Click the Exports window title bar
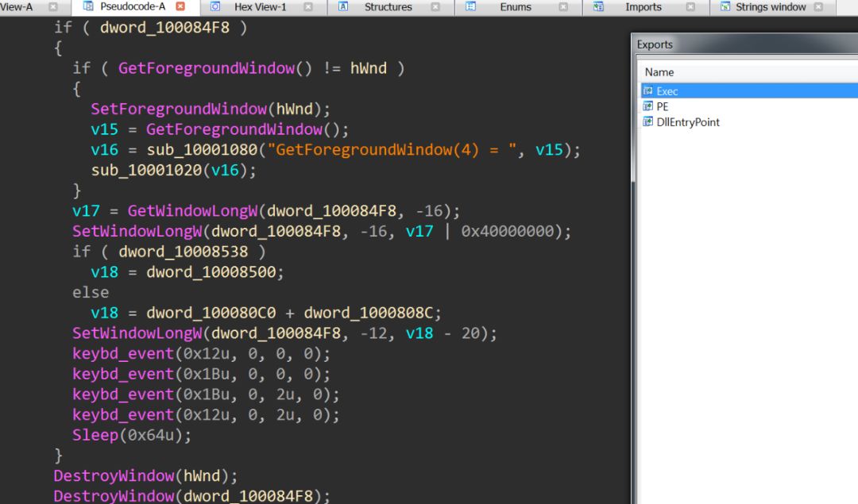The height and width of the screenshot is (504, 858). pos(744,44)
